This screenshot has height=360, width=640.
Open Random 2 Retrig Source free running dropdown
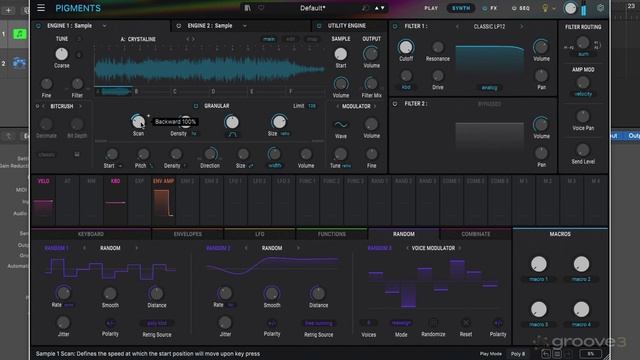[318, 323]
